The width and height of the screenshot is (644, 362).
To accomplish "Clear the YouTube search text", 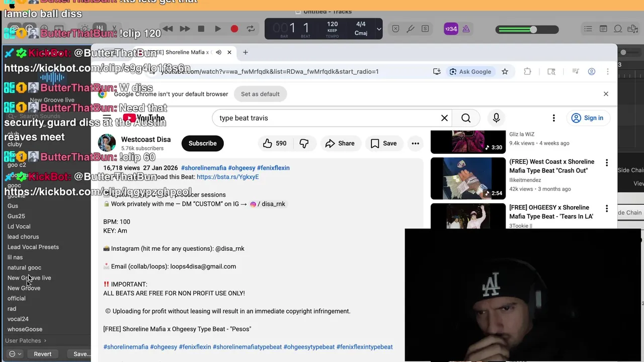I will 444,118.
